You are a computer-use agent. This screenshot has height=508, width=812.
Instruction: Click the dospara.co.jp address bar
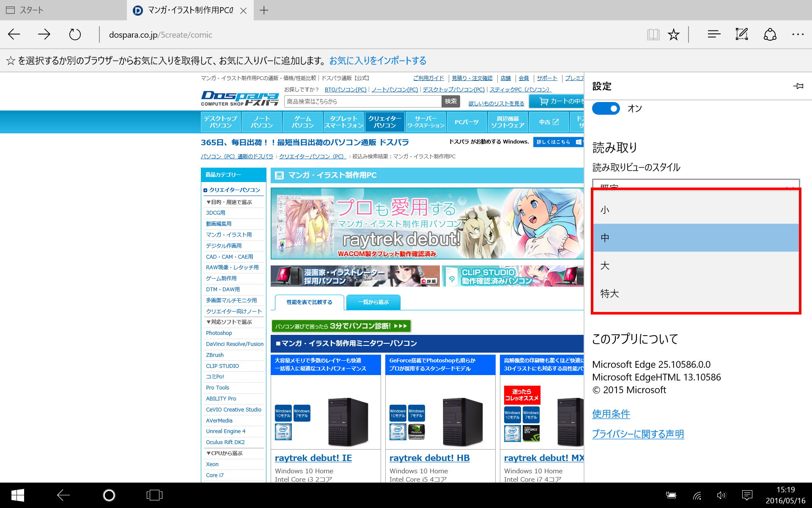[x=161, y=35]
